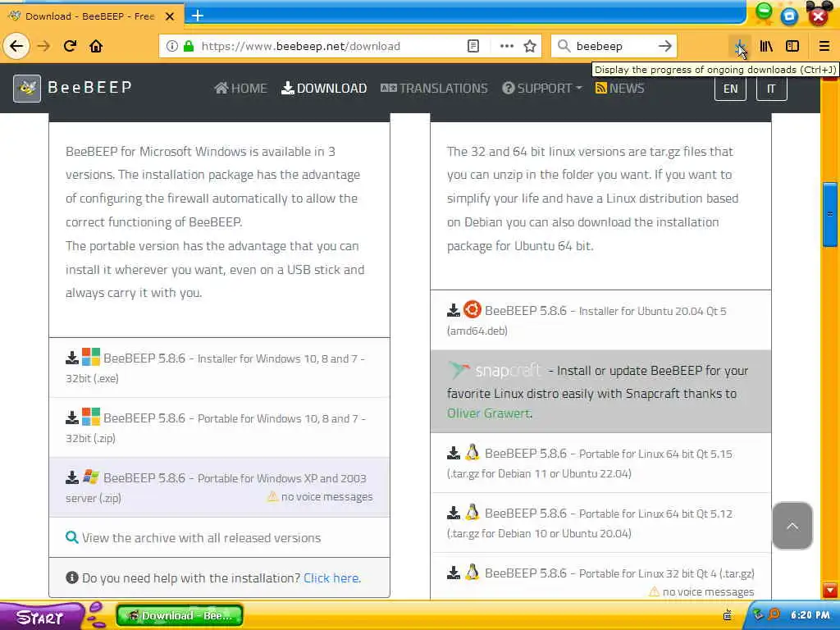
Task: Download Portable for Linux 64 bit Qt 5.15
Action: (x=600, y=463)
